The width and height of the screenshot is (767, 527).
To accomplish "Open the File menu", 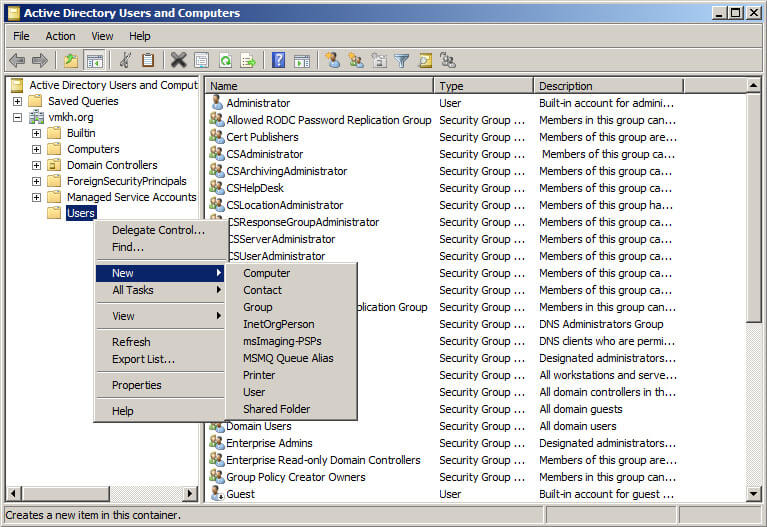I will pyautogui.click(x=21, y=36).
